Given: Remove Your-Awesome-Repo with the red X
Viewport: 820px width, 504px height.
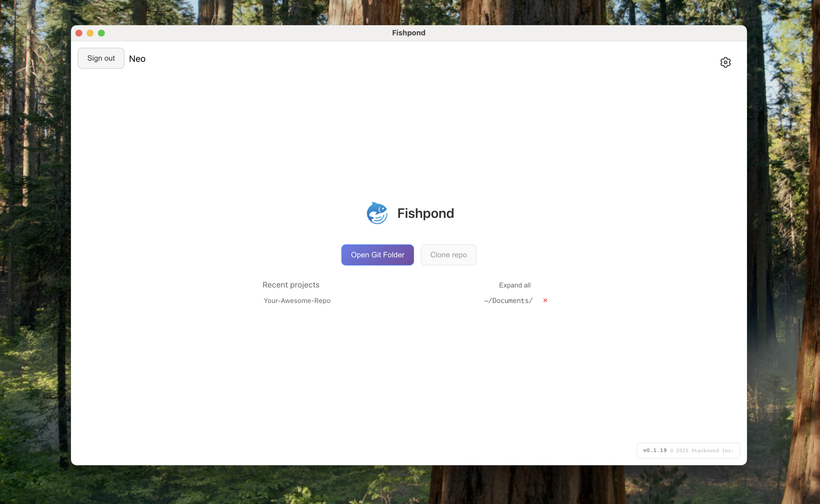Looking at the screenshot, I should click(545, 300).
